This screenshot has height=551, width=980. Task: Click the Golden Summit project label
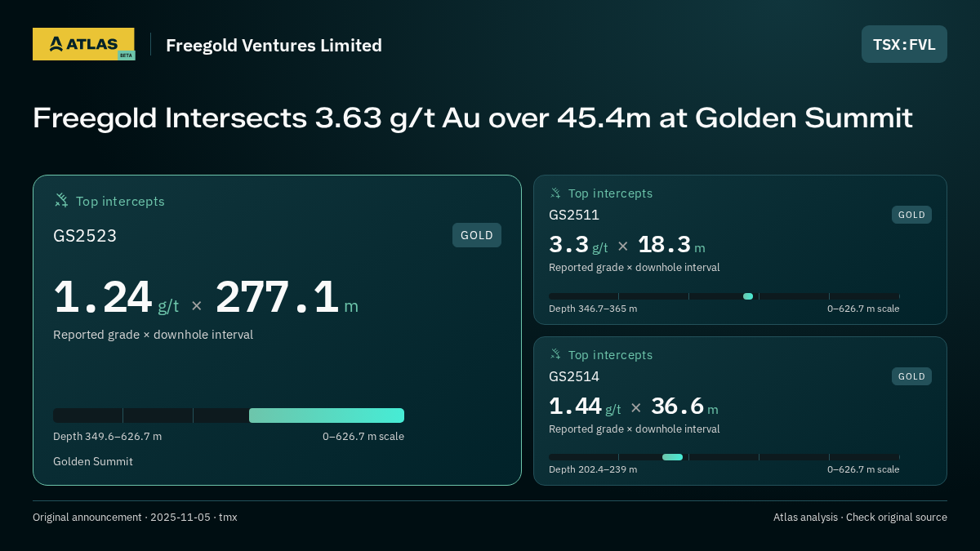coord(93,461)
